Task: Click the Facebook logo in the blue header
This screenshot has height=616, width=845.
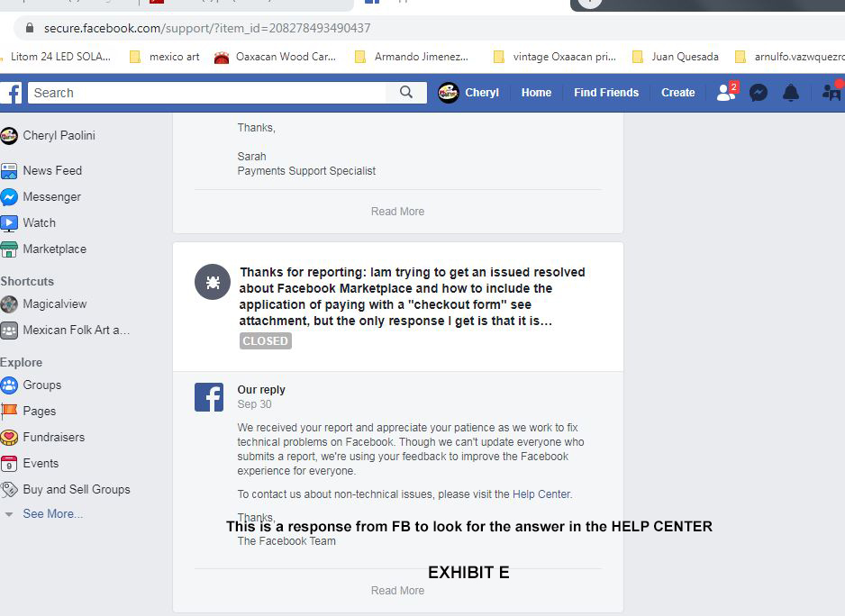Action: click(x=13, y=93)
